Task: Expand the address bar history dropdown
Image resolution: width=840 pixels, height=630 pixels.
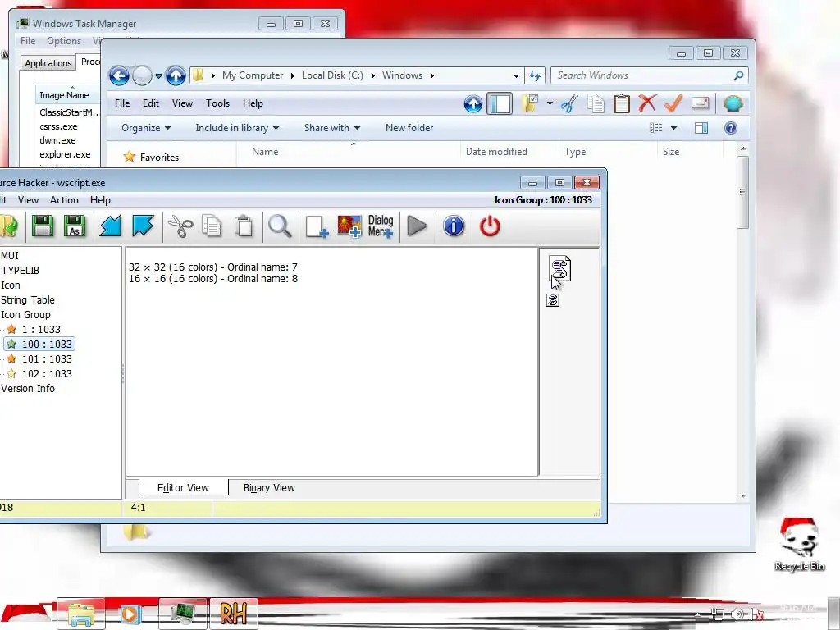Action: 516,75
